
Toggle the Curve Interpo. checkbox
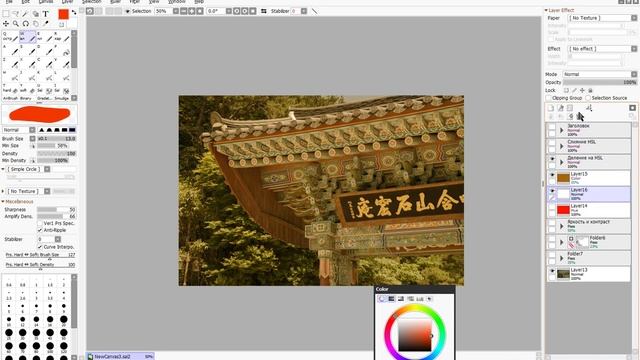coord(40,247)
